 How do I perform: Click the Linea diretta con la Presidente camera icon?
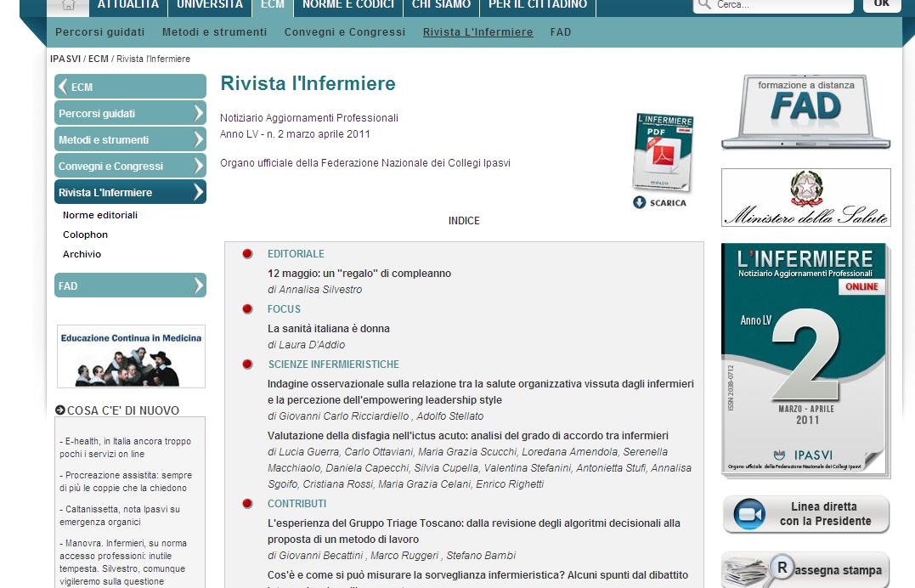click(749, 514)
